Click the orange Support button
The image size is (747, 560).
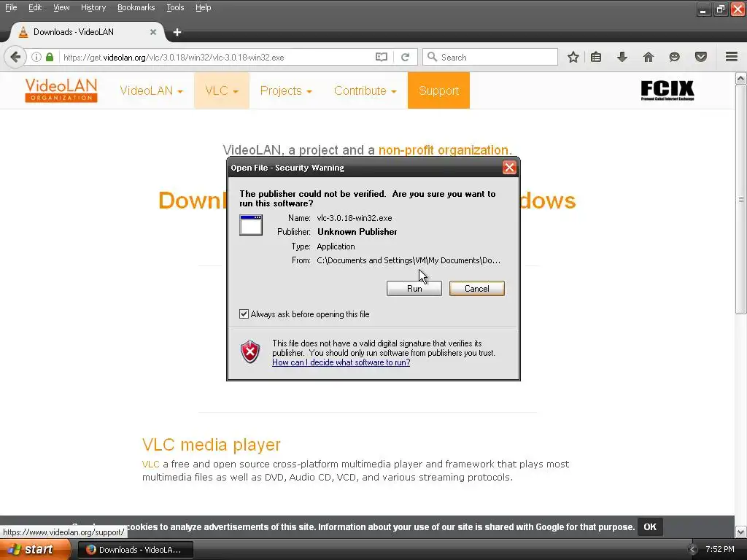pos(438,90)
